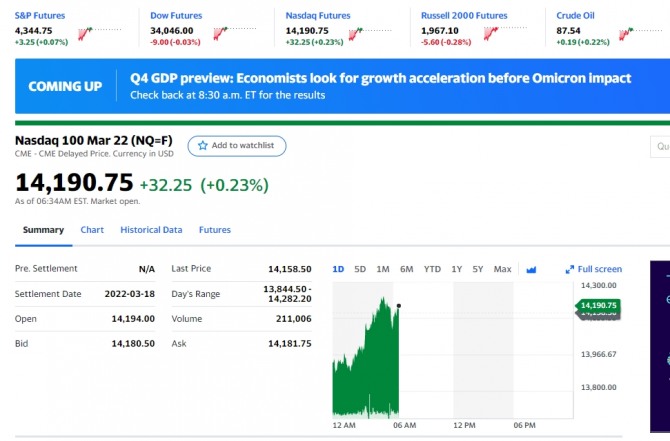Open the Q4 GDP preview headline
Screen dimensions: 670x441
pyautogui.click(x=380, y=79)
